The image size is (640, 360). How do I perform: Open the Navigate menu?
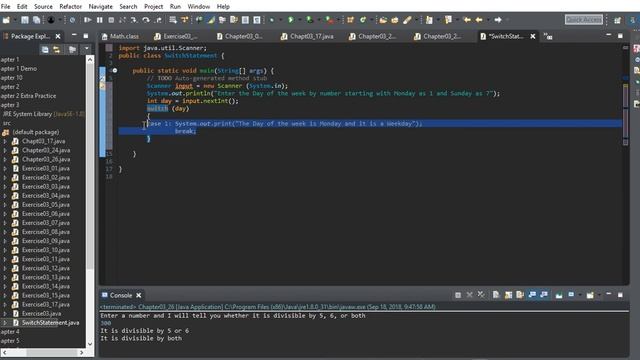pyautogui.click(x=100, y=7)
